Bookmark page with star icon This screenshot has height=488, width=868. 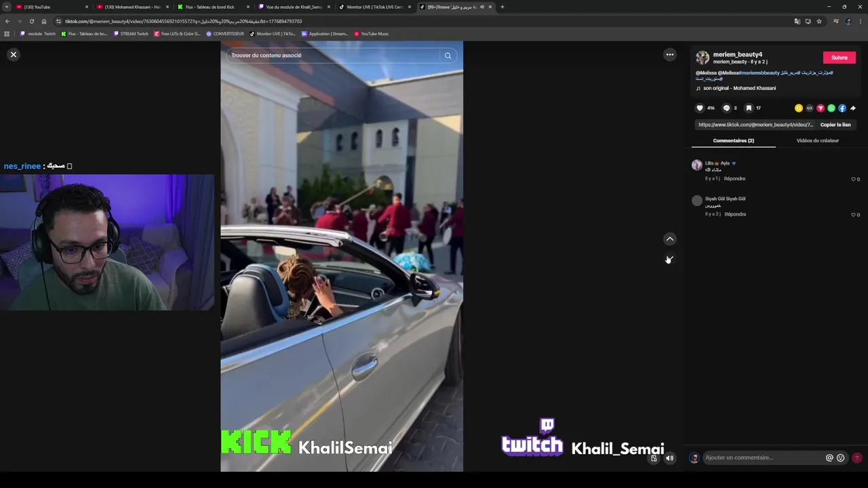point(818,21)
